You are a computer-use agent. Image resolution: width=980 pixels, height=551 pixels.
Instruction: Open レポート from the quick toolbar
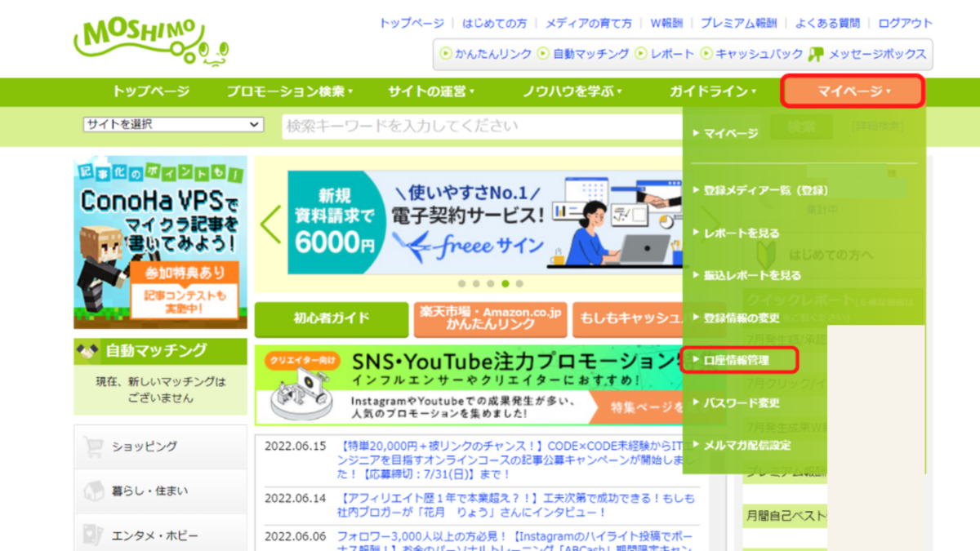(665, 54)
